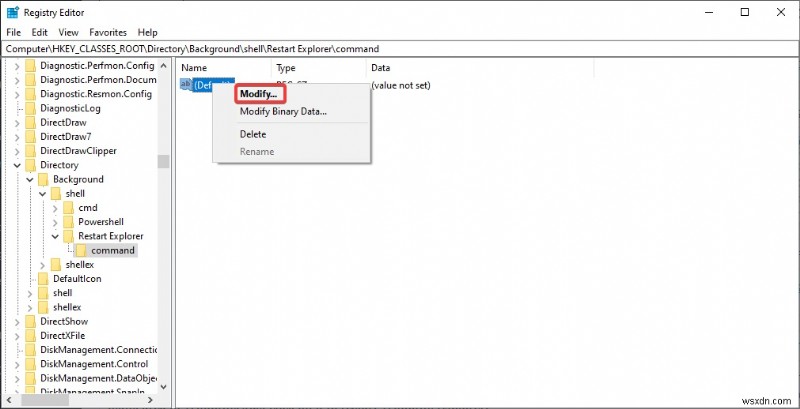Expand the Powershell key
The height and width of the screenshot is (409, 800).
[x=55, y=222]
